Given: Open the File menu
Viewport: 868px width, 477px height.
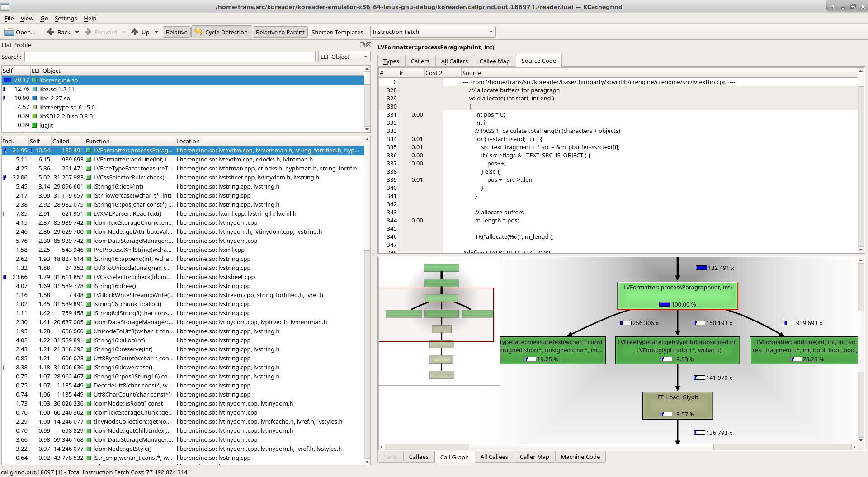Looking at the screenshot, I should pyautogui.click(x=9, y=18).
